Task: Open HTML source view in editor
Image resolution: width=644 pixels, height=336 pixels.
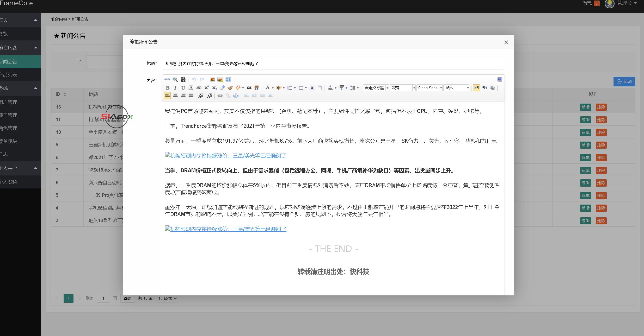Action: (167, 80)
